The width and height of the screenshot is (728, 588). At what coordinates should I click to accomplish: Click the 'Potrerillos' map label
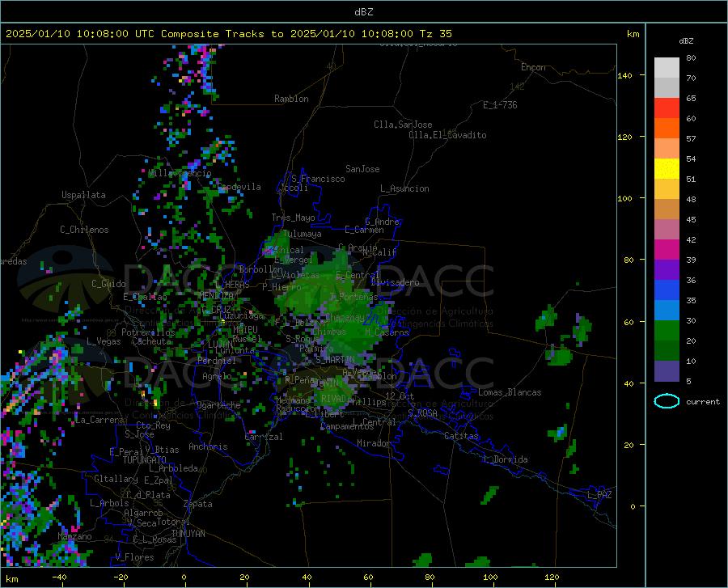[x=148, y=332]
